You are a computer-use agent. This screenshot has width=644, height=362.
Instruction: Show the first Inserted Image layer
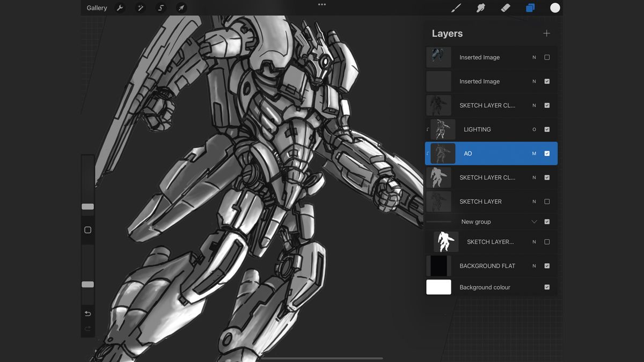[x=547, y=57]
